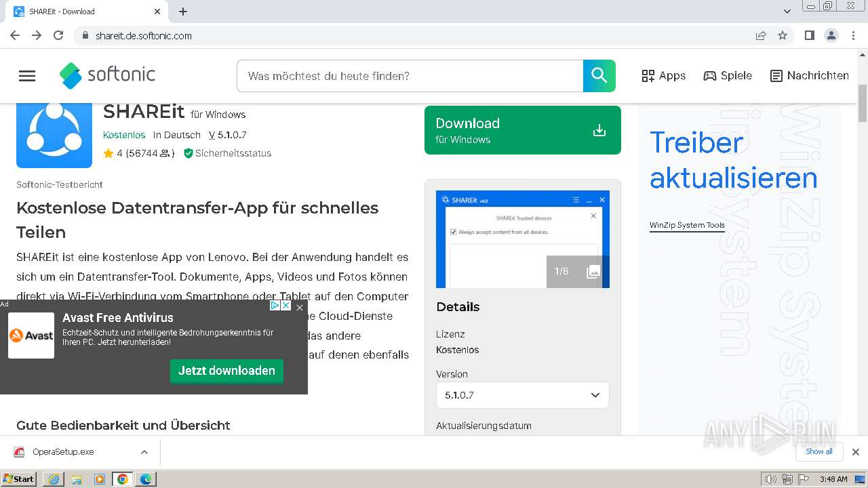Screen dimensions: 868x488
Task: Click the search field 'Was möchtest du heute finden?'
Action: click(410, 76)
